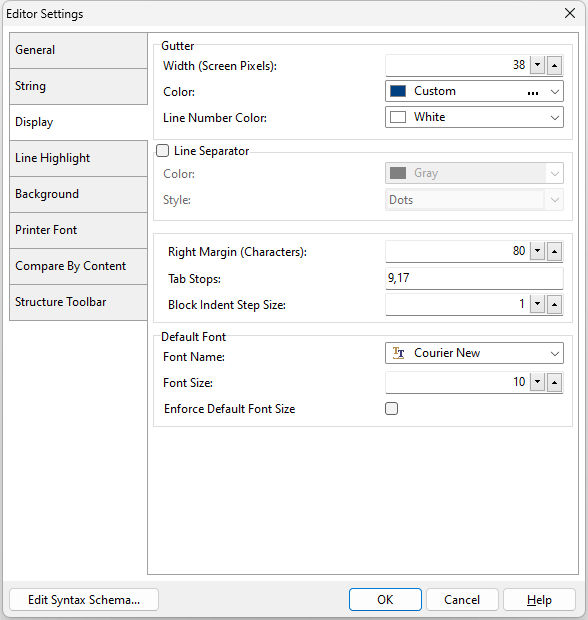Click the White line number color swatch
The width and height of the screenshot is (588, 620).
(398, 117)
